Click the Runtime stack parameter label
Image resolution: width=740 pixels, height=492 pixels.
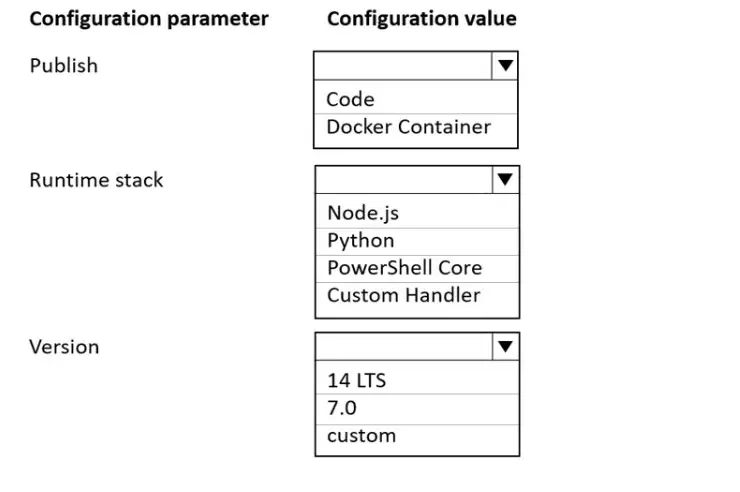coord(96,180)
